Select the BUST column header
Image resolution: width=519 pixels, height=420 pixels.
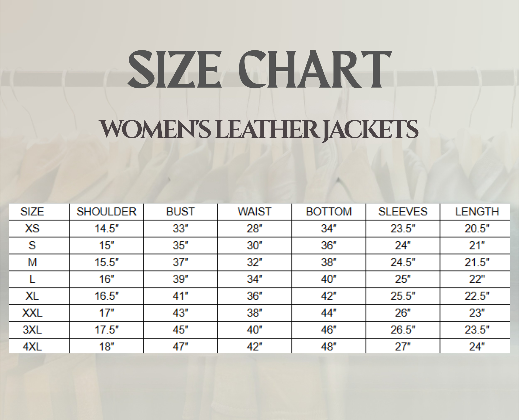point(180,212)
